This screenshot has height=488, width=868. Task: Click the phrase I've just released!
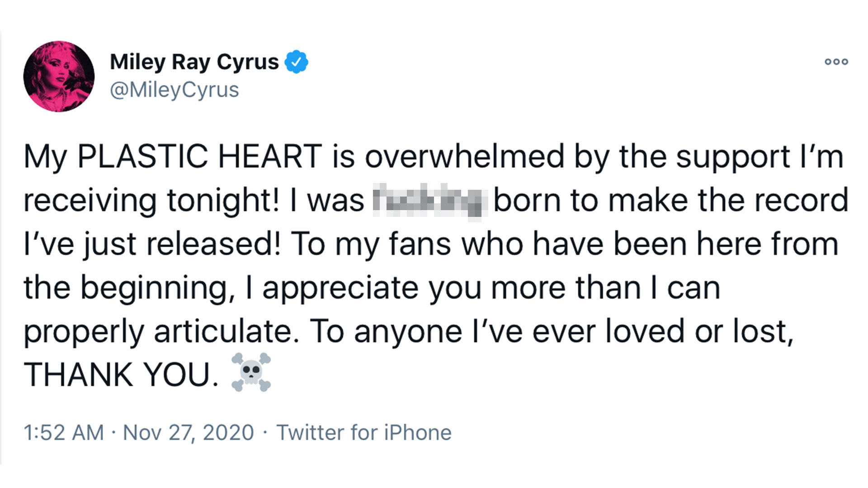coord(151,244)
